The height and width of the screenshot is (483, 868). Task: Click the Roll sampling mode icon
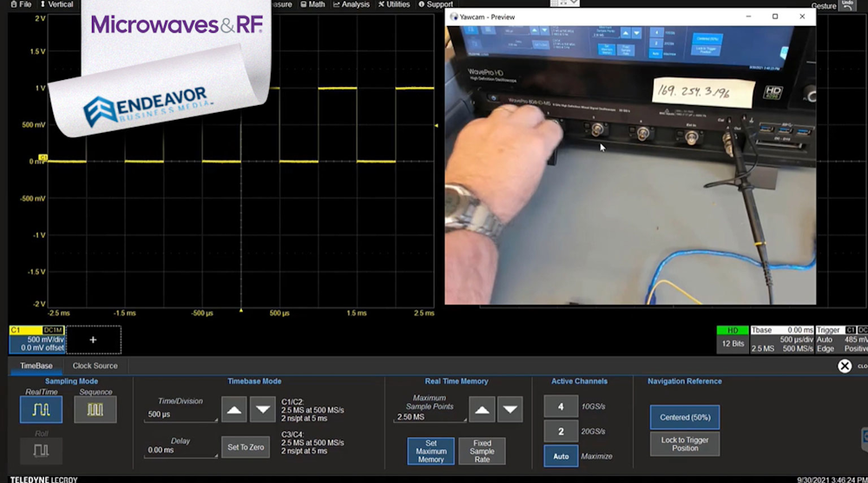(41, 450)
